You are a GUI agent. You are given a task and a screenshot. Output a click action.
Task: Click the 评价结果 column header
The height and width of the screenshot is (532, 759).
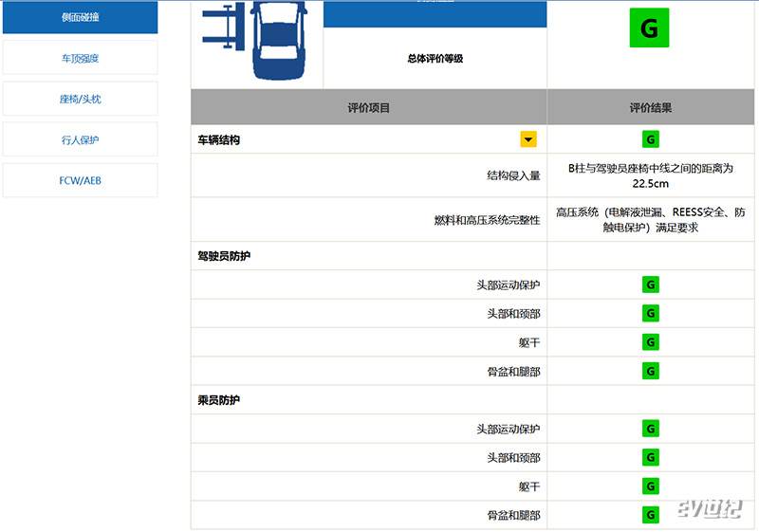651,107
